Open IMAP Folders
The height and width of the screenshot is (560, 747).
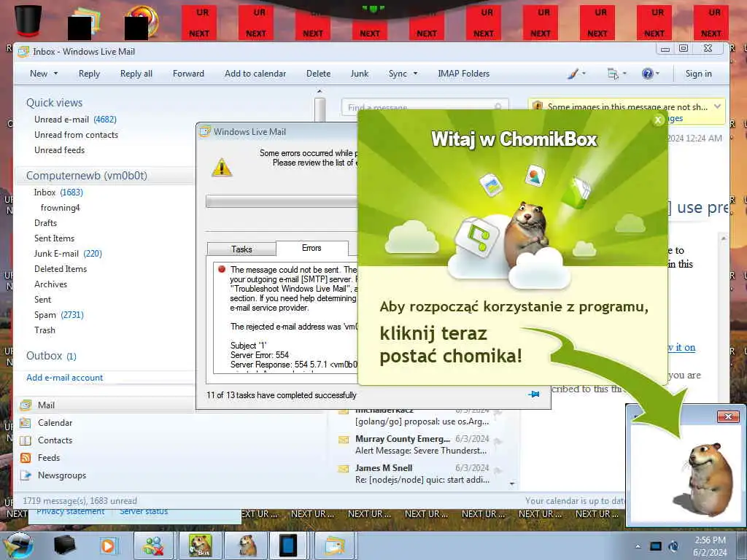[x=463, y=74]
